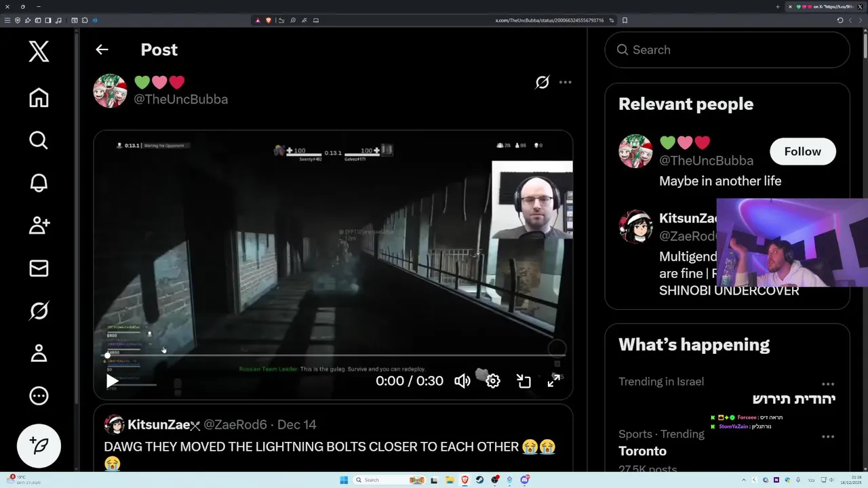The height and width of the screenshot is (488, 868).
Task: Open File Explorer from taskbar
Action: point(450,480)
